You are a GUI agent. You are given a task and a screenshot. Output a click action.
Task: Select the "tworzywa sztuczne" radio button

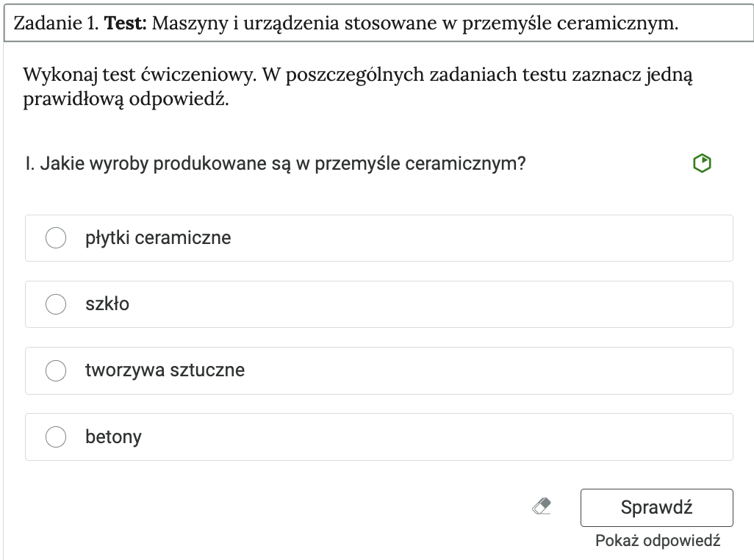[55, 370]
